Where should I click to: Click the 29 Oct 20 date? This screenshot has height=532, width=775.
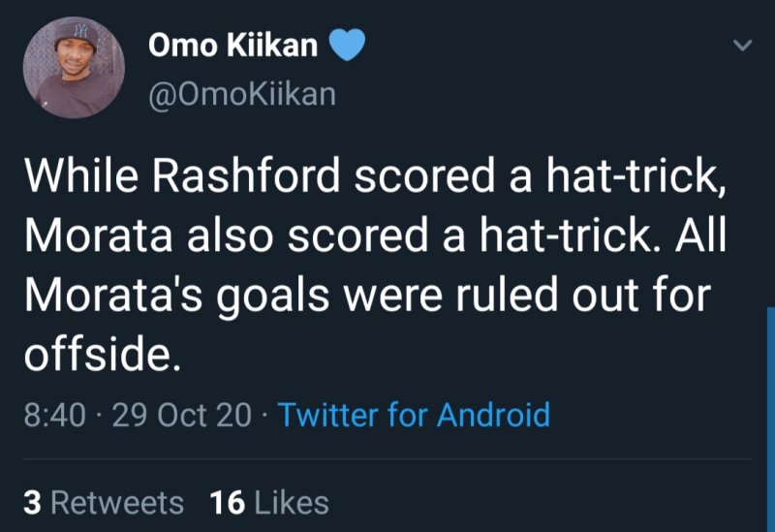click(181, 415)
